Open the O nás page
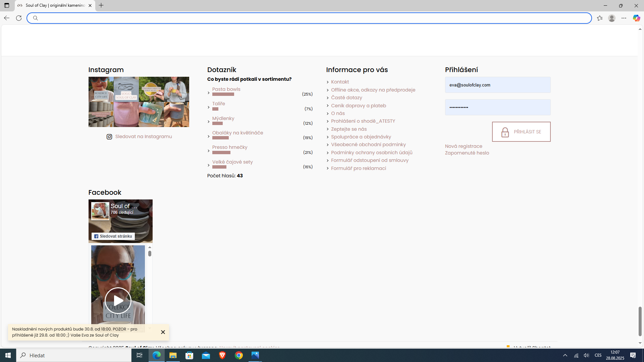 [x=338, y=113]
